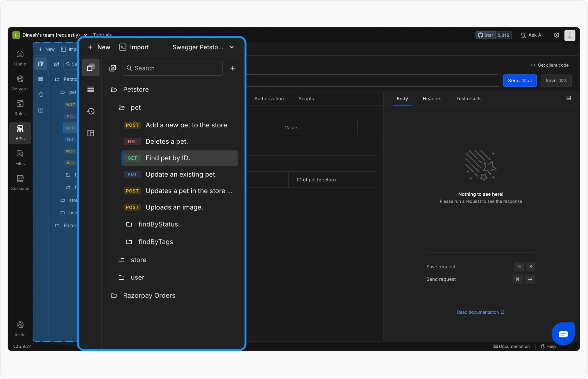Toggle bulk select checkbox icon beside Search
This screenshot has width=588, height=379.
113,68
